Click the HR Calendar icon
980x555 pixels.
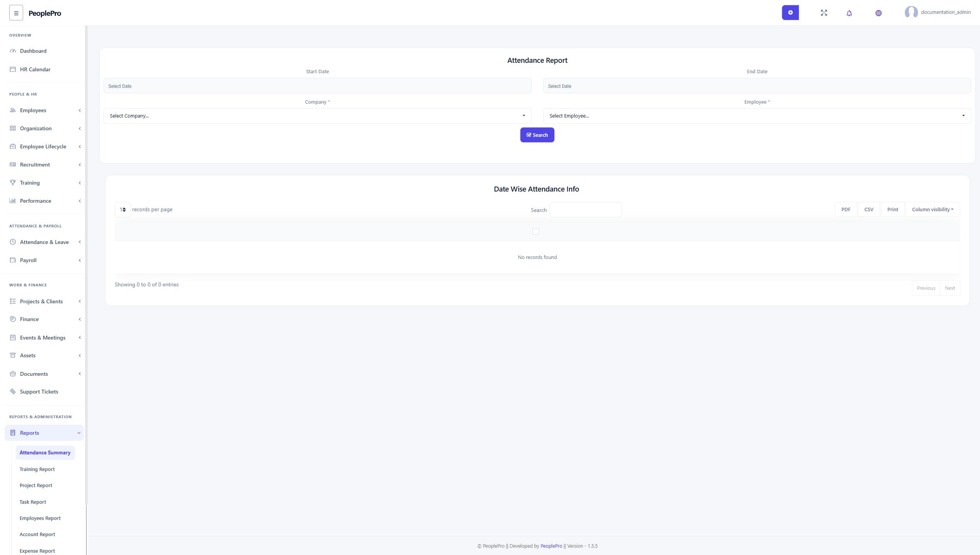[13, 69]
